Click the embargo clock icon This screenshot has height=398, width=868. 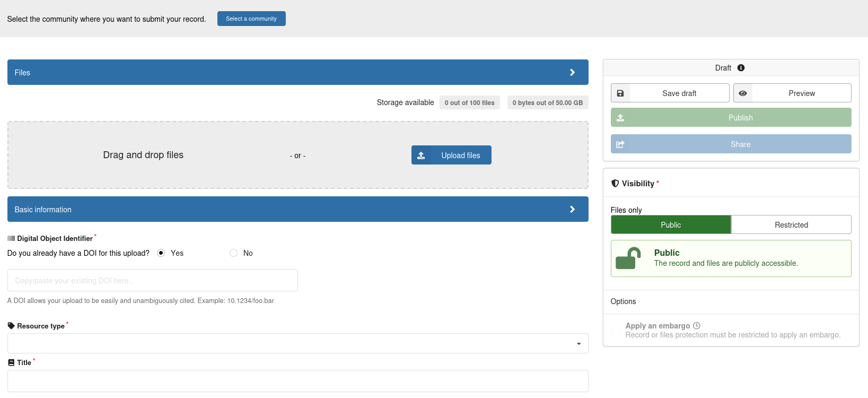click(697, 326)
